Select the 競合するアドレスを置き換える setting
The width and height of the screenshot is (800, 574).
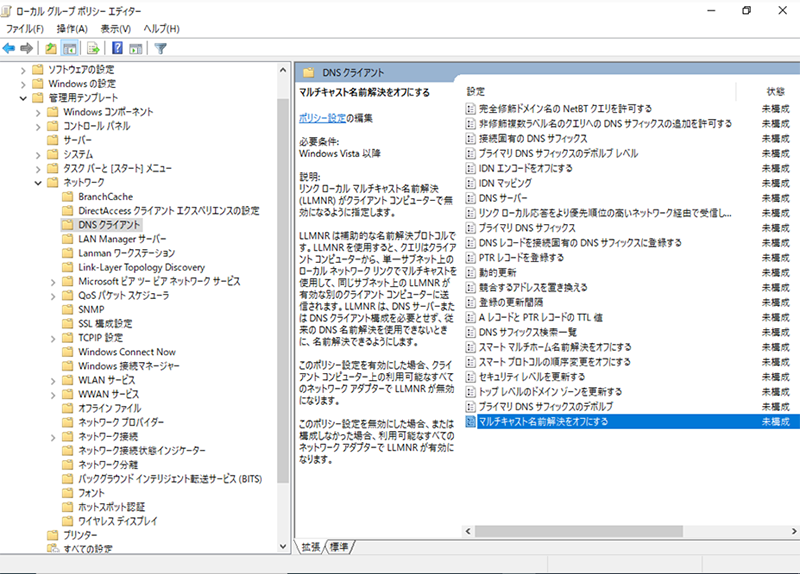click(533, 287)
